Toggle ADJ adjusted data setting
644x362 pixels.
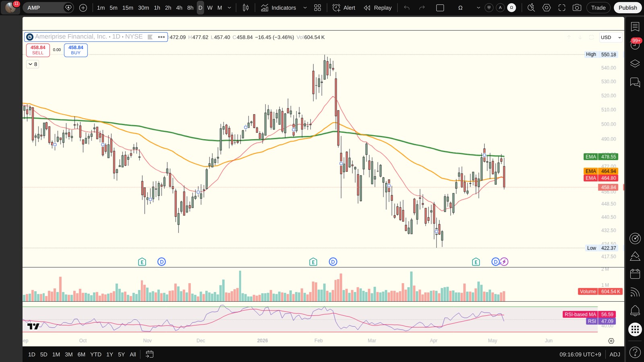615,354
